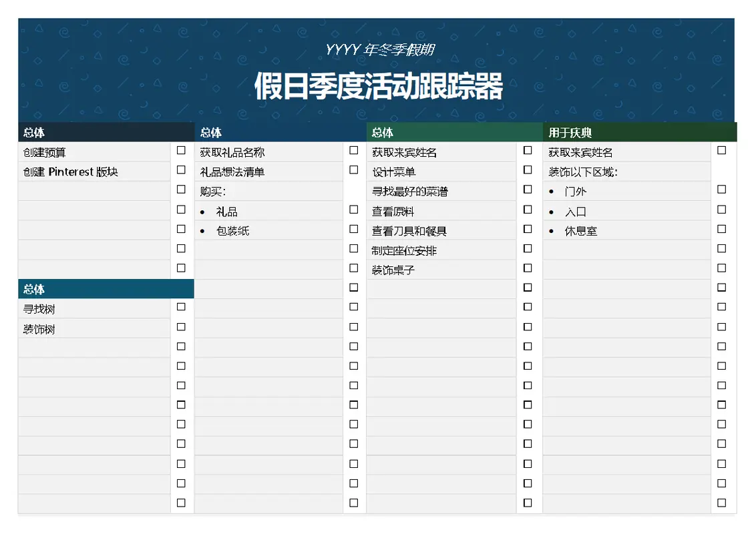Click the 总体 header above 创建预算
The image size is (756, 534).
106,132
